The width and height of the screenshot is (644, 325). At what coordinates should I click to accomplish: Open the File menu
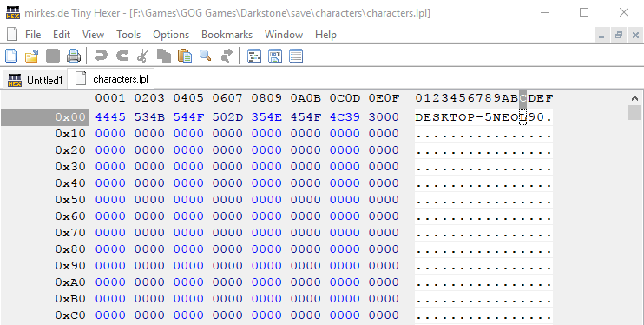point(33,35)
